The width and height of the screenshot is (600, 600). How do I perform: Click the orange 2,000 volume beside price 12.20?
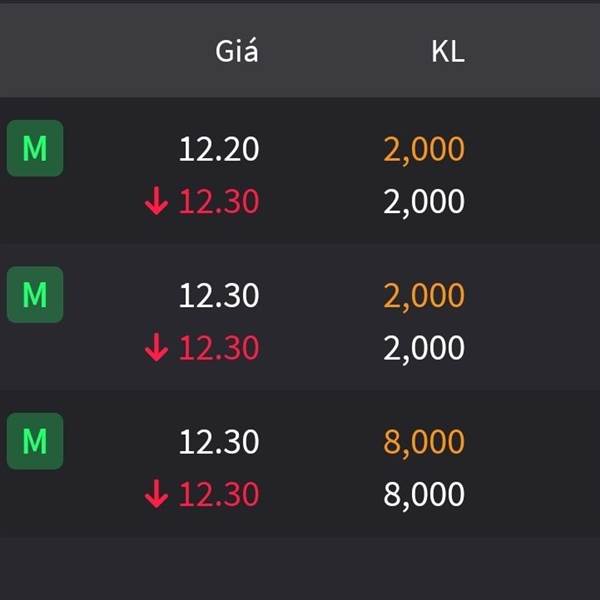tap(424, 150)
